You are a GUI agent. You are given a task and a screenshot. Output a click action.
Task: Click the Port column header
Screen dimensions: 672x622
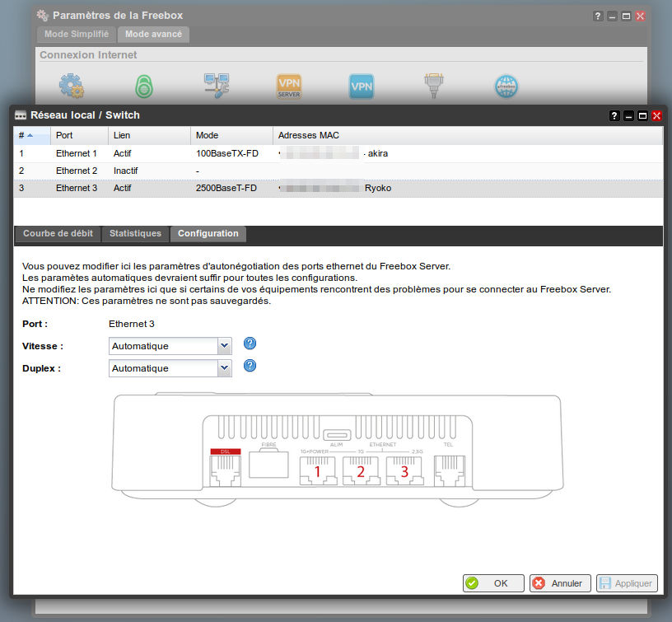tap(79, 135)
